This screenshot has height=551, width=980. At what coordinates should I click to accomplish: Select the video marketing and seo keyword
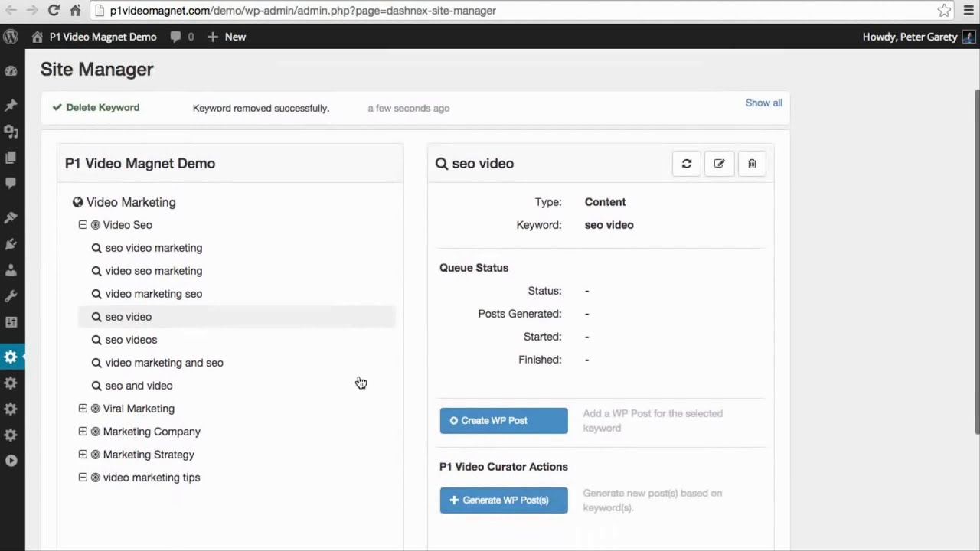point(165,363)
